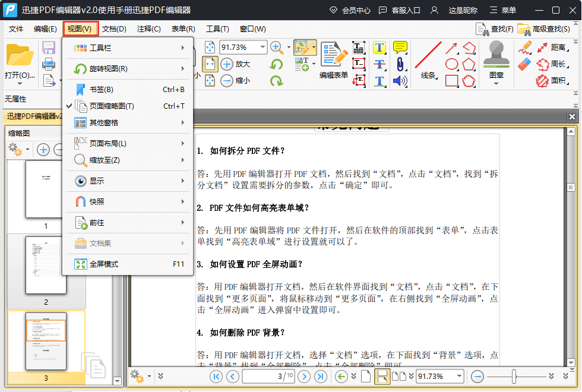Click the sticky note comment icon
The width and height of the screenshot is (582, 392).
(x=400, y=48)
